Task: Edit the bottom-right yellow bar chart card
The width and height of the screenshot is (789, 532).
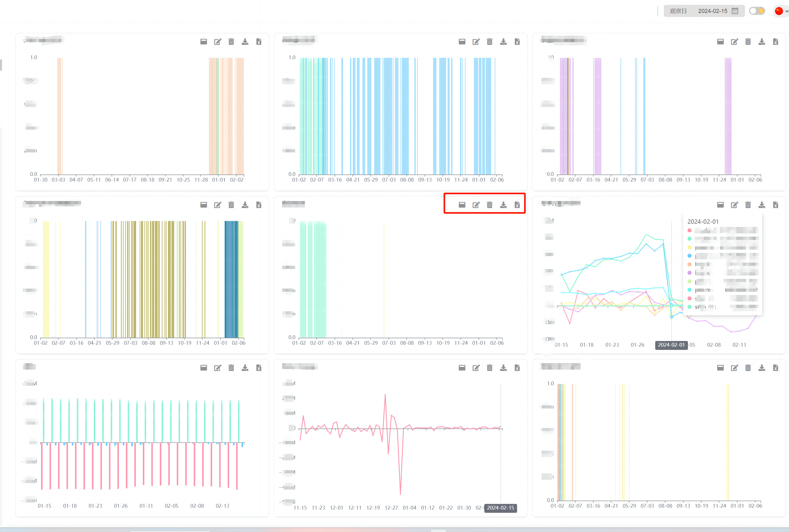Action: click(x=734, y=368)
